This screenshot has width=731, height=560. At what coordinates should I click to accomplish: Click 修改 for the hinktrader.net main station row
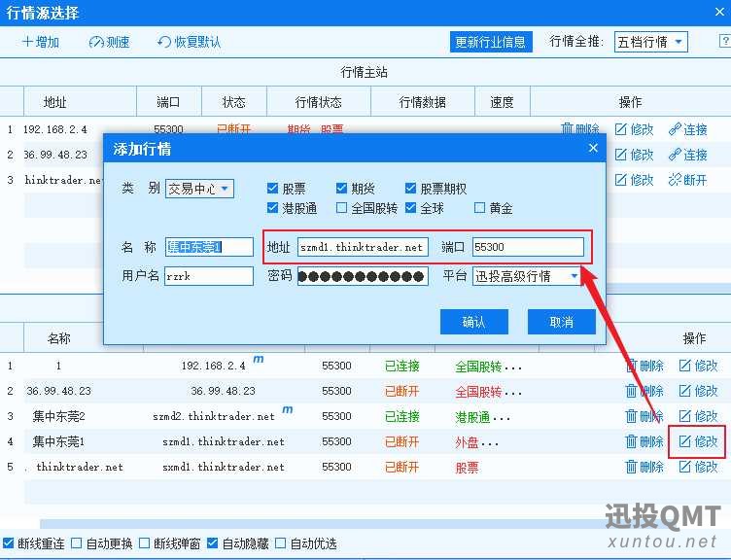(634, 180)
